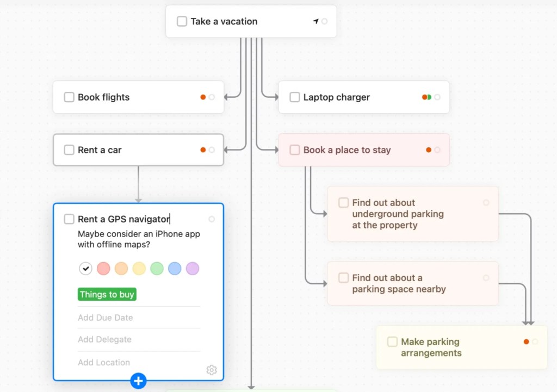Click orange dot on Make parking arrangements
The image size is (557, 392).
coord(526,342)
